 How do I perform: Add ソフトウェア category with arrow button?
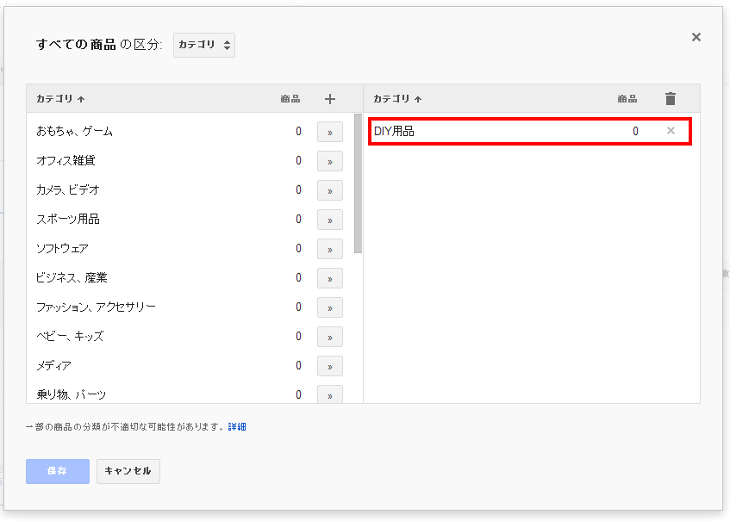coord(329,249)
